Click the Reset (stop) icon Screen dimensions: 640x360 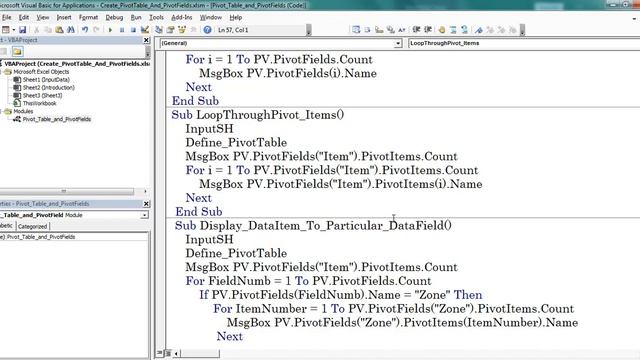[x=133, y=30]
